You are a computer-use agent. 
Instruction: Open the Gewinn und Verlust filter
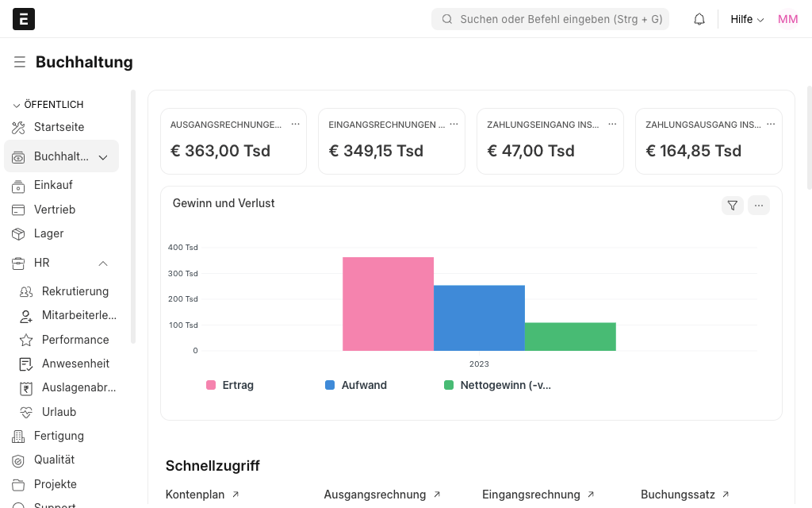click(x=732, y=206)
